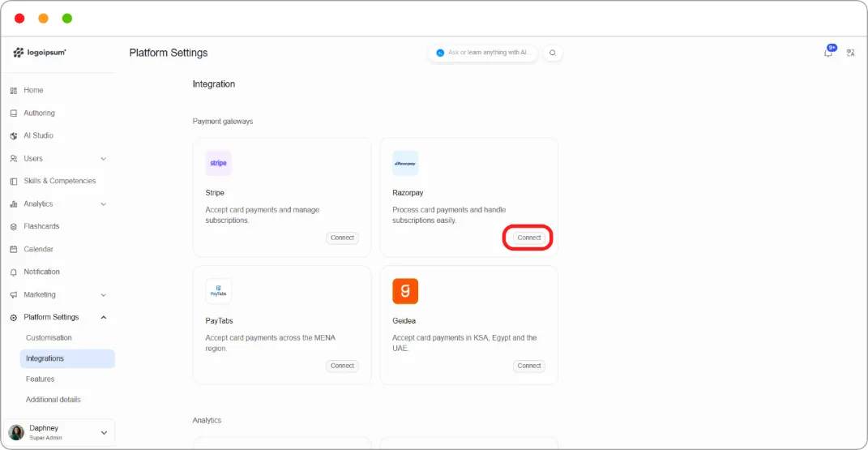868x450 pixels.
Task: Click the Calendar icon in sidebar
Action: click(14, 250)
